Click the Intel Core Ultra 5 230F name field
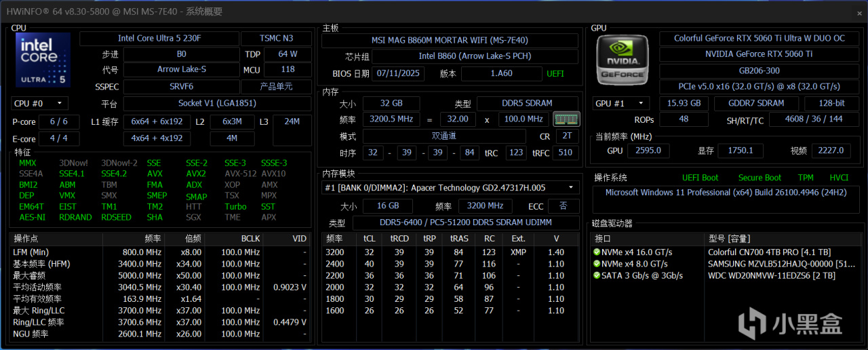868x350 pixels. click(x=159, y=39)
